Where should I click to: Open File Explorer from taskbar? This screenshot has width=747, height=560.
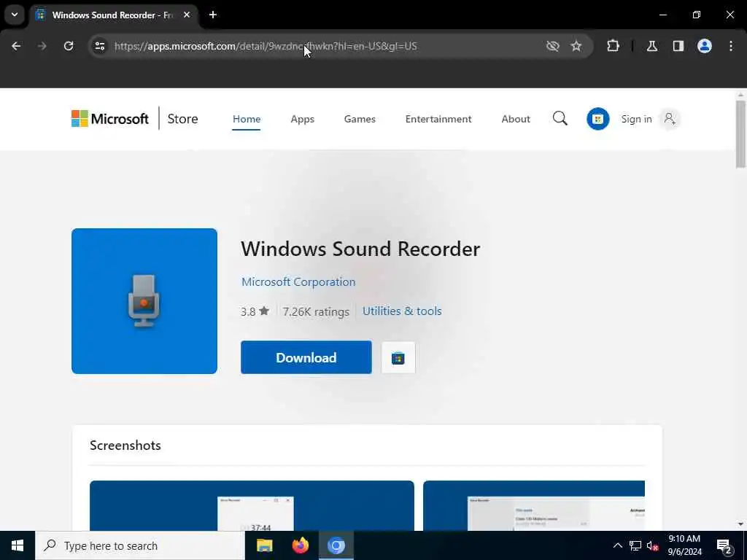(x=264, y=545)
